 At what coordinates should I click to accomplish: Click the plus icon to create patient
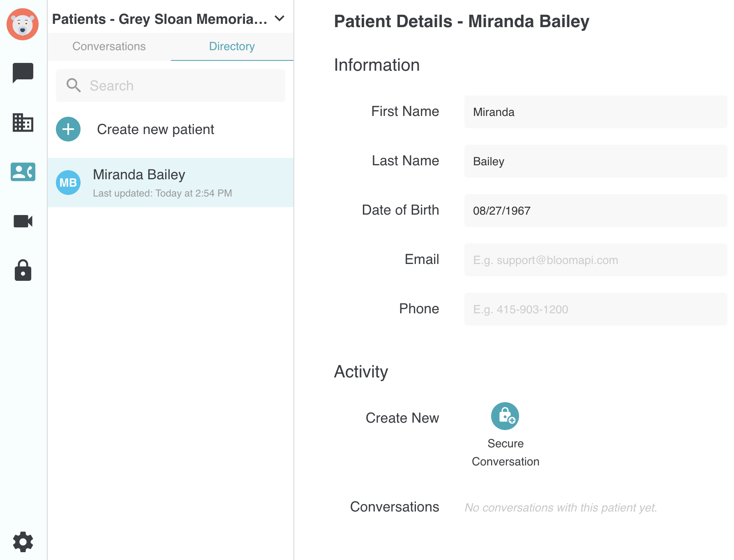(68, 129)
